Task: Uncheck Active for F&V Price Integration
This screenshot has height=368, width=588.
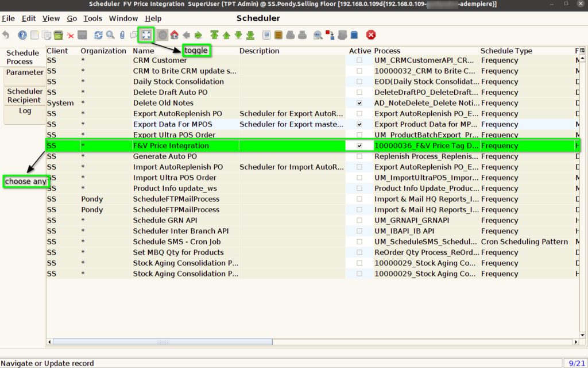Action: click(359, 145)
